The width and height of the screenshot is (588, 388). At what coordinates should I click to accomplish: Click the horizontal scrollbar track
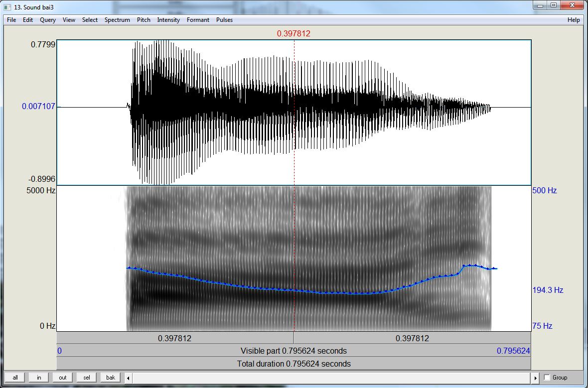click(331, 378)
